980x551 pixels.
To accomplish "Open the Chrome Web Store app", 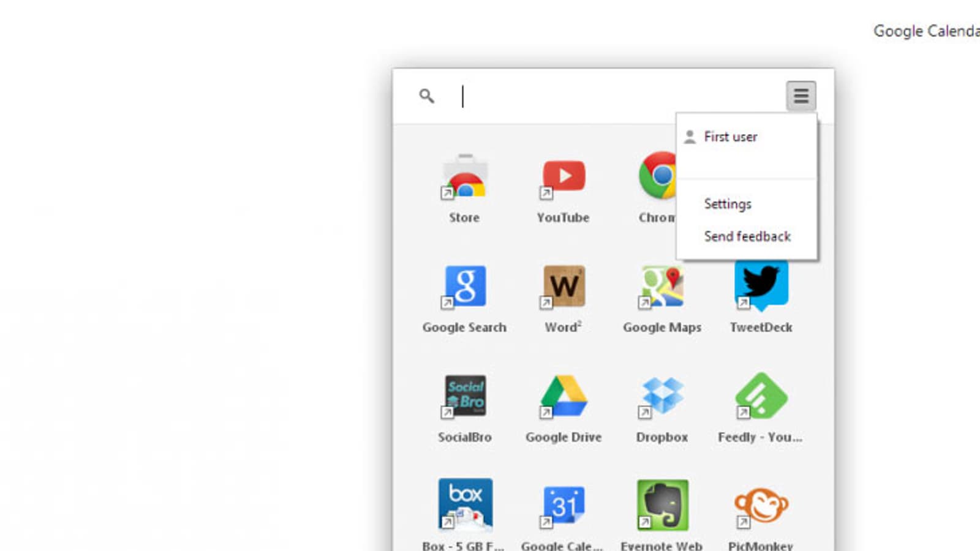I will (465, 176).
